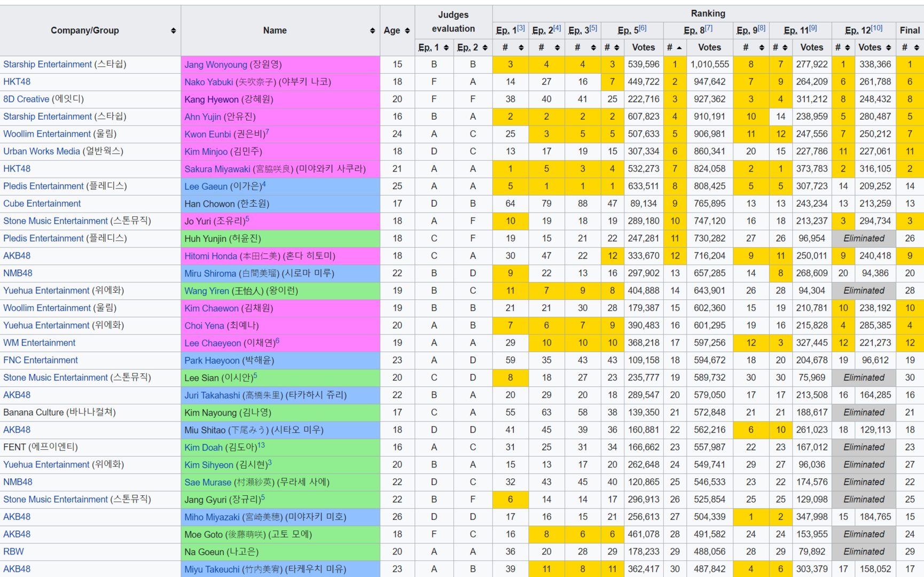The image size is (924, 577).
Task: Sort by Ep. 3 ranking number arrows
Action: (x=593, y=48)
